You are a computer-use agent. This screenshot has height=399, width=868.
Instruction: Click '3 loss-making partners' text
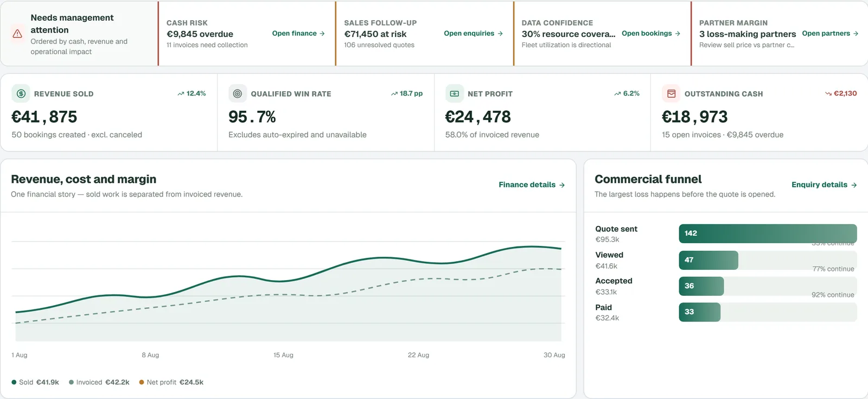(x=748, y=34)
